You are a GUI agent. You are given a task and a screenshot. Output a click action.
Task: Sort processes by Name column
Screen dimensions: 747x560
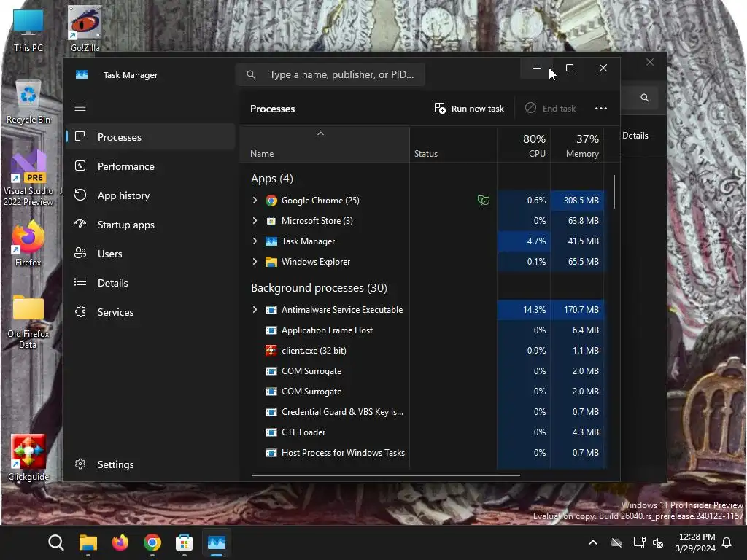(325, 145)
